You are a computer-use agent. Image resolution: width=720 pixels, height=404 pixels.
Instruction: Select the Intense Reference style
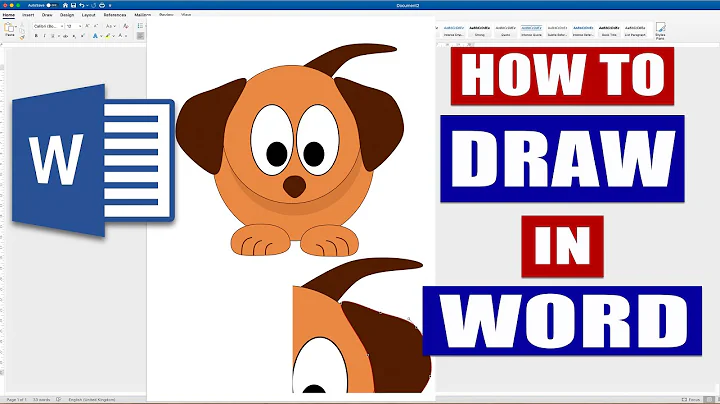(583, 31)
